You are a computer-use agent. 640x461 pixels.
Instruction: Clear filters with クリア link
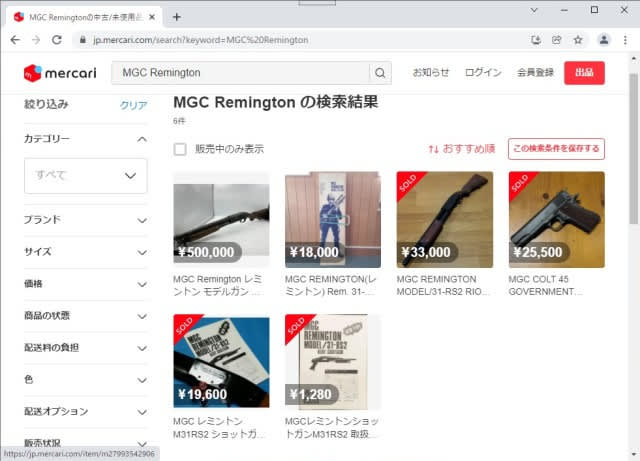(133, 105)
